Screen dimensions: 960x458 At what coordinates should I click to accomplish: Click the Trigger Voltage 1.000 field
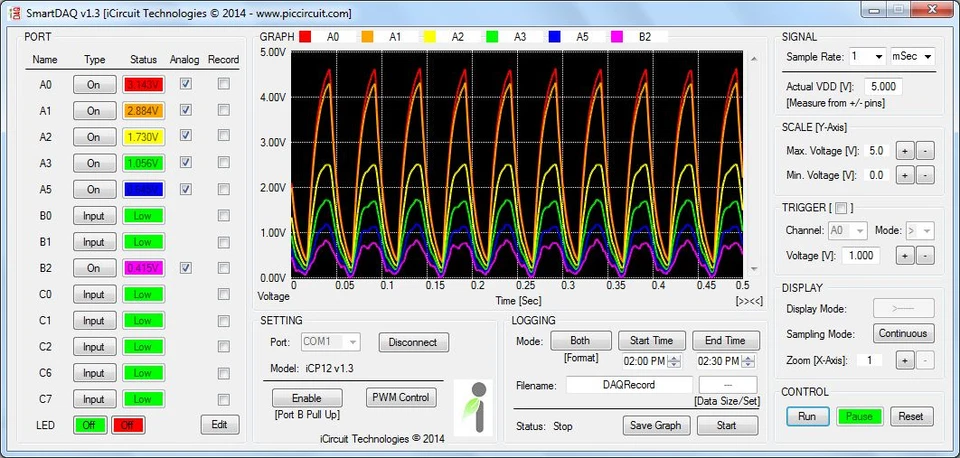(861, 256)
